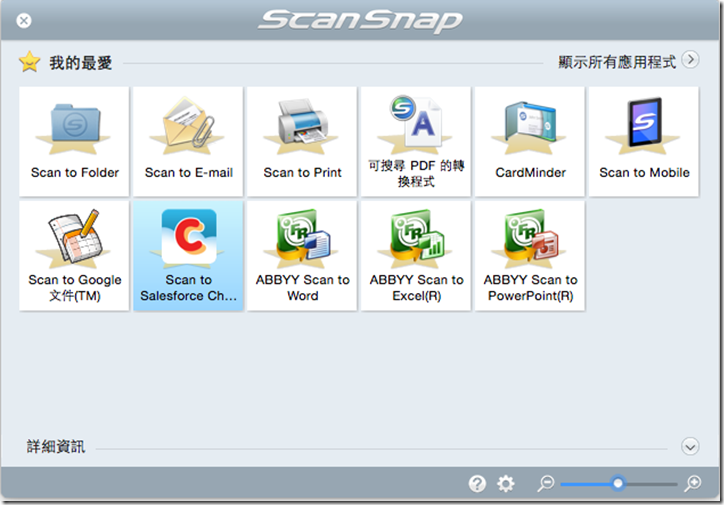Click arrow next to 顯示所有應用程式
Screen dimensions: 724x505
pyautogui.click(x=690, y=60)
